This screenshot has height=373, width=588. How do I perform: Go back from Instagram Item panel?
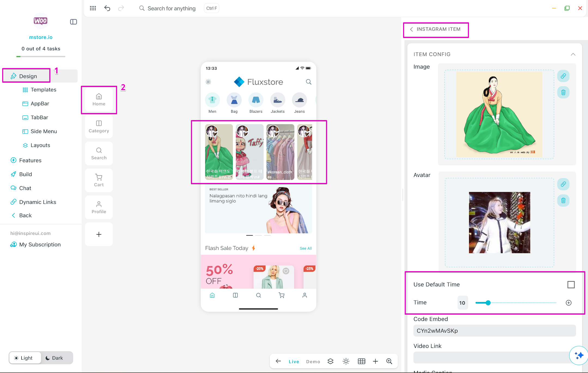coord(412,29)
